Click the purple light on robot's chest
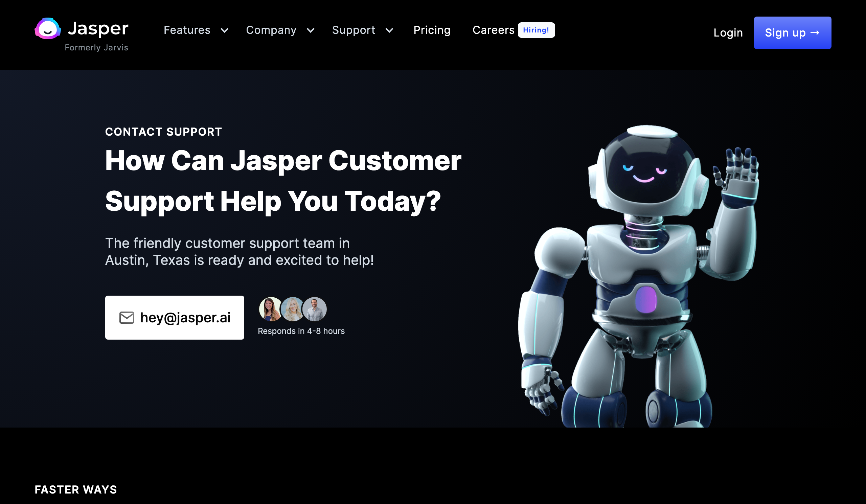 [x=646, y=300]
